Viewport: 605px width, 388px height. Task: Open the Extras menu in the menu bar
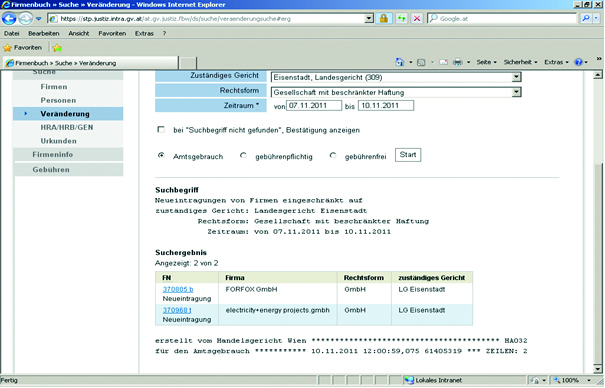click(x=144, y=34)
